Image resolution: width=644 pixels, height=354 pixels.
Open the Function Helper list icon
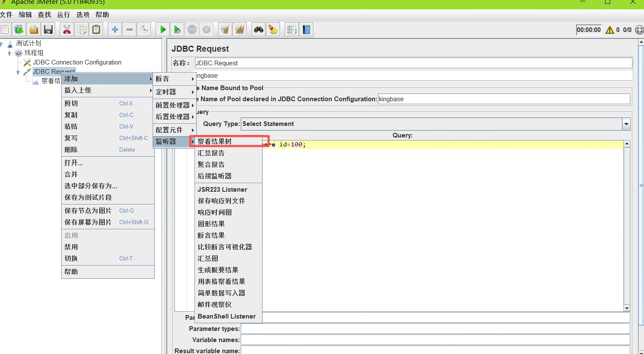tap(292, 29)
